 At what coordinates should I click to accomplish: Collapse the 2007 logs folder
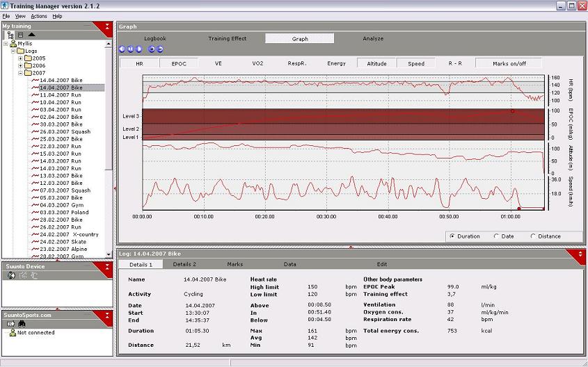[x=21, y=73]
